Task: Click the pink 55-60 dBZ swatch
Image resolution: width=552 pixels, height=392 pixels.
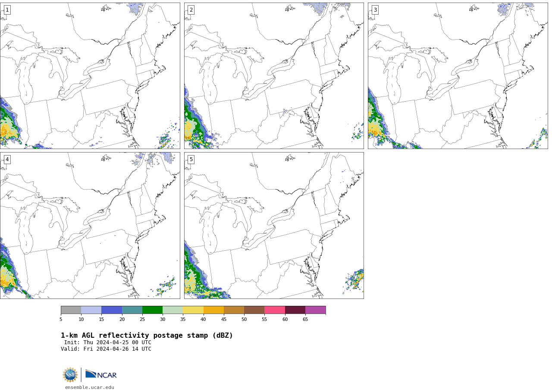Action: 275,310
